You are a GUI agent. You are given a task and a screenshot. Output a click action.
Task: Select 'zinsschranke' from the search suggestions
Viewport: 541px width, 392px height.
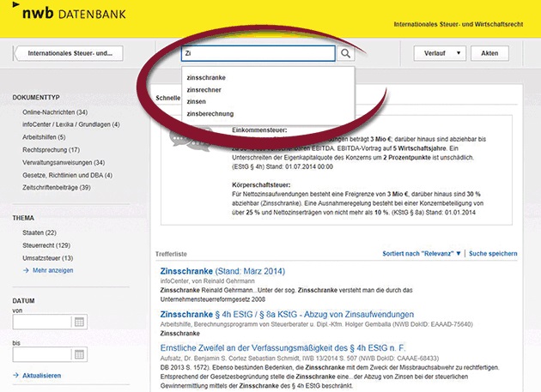pos(204,77)
